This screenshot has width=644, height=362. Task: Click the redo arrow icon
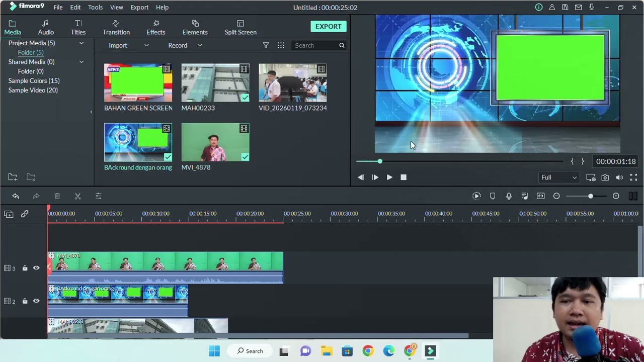click(x=36, y=196)
